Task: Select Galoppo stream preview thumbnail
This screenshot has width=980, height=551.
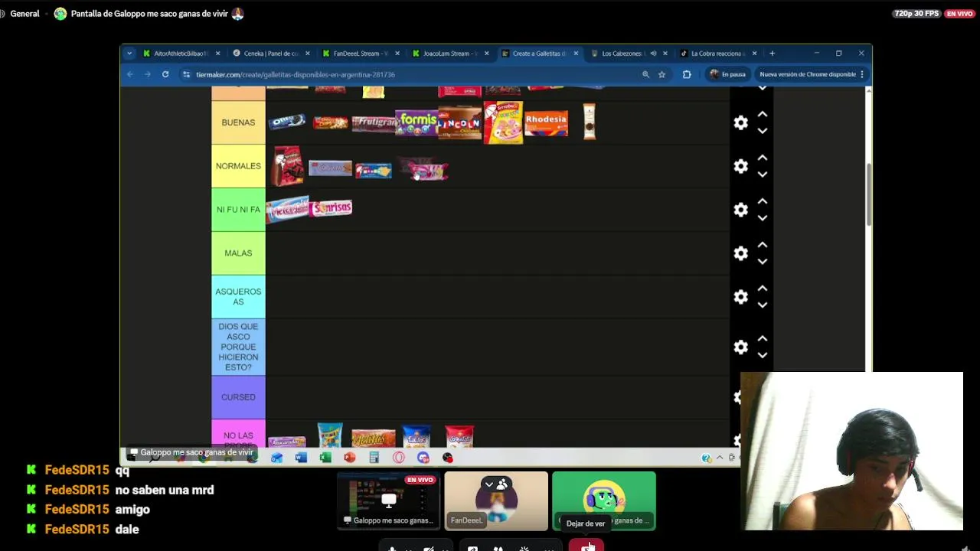Action: [x=389, y=501]
